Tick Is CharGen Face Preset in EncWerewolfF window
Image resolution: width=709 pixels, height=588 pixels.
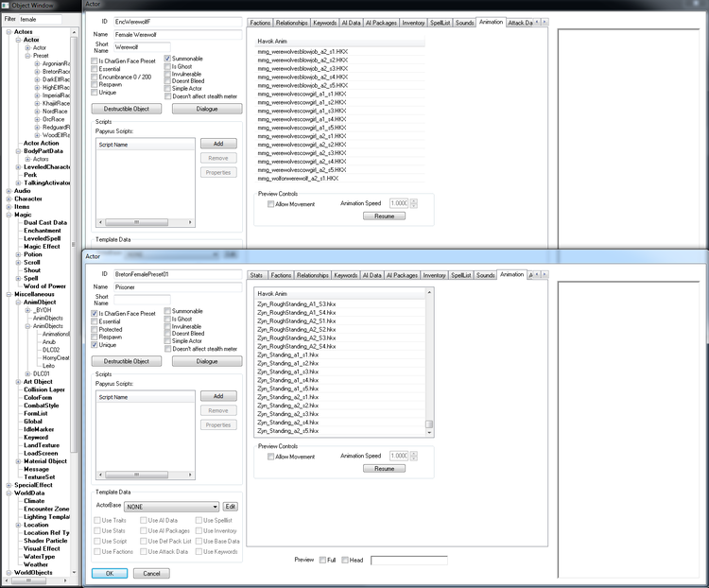click(94, 61)
